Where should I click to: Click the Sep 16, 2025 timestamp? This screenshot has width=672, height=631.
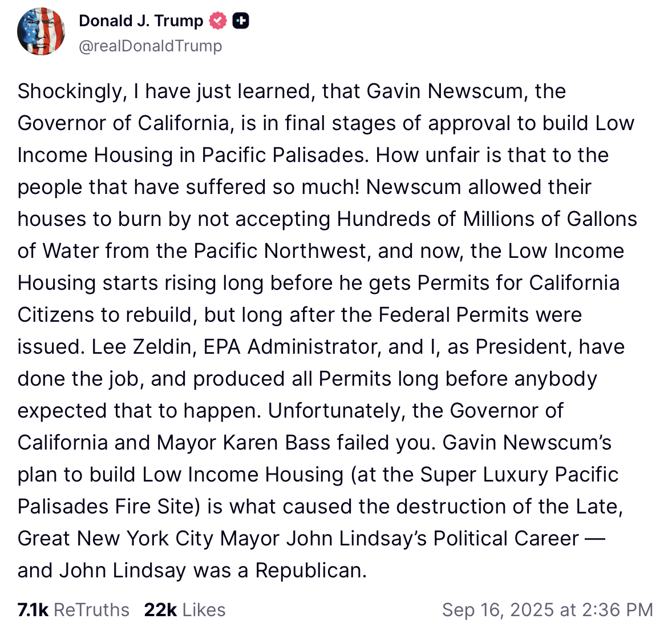[547, 609]
